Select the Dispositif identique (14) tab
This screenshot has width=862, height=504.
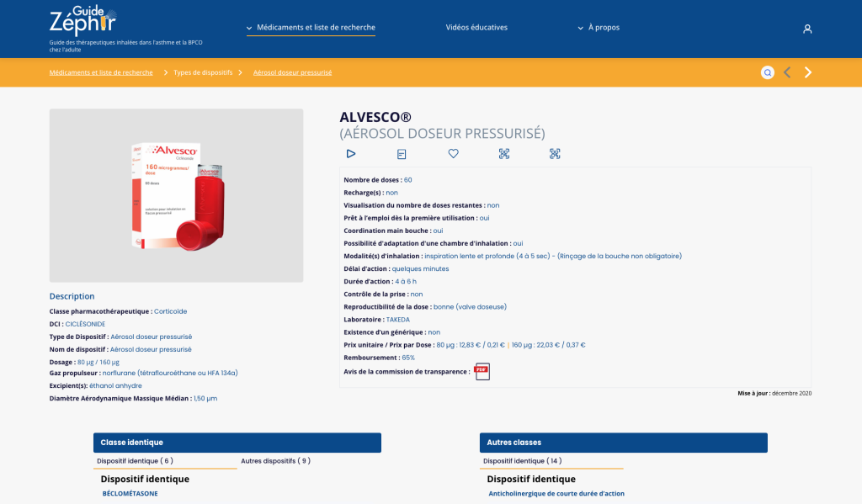click(x=523, y=461)
